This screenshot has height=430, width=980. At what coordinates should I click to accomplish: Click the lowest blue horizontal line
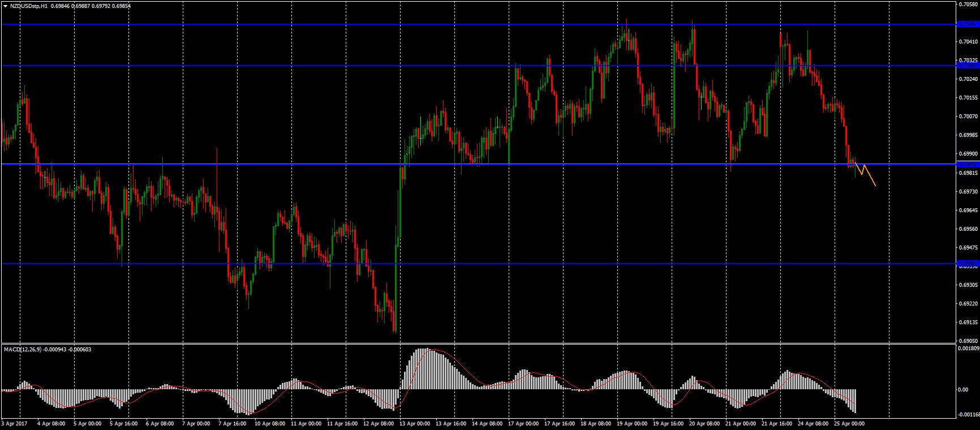click(453, 264)
